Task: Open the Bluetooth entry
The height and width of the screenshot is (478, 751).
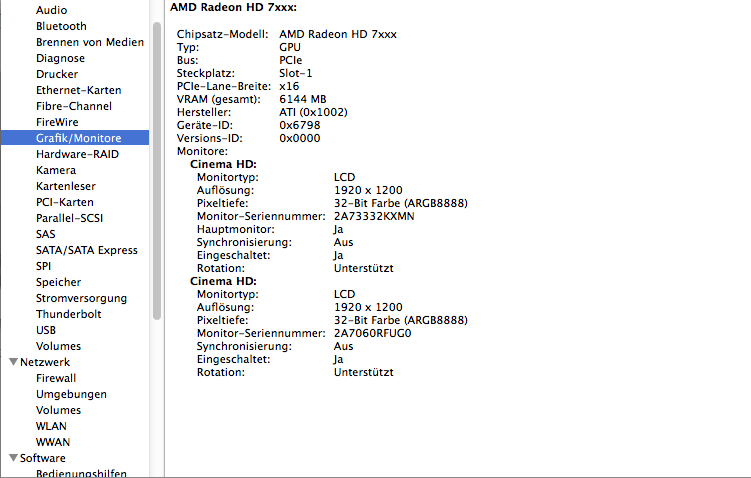Action: pyautogui.click(x=61, y=26)
